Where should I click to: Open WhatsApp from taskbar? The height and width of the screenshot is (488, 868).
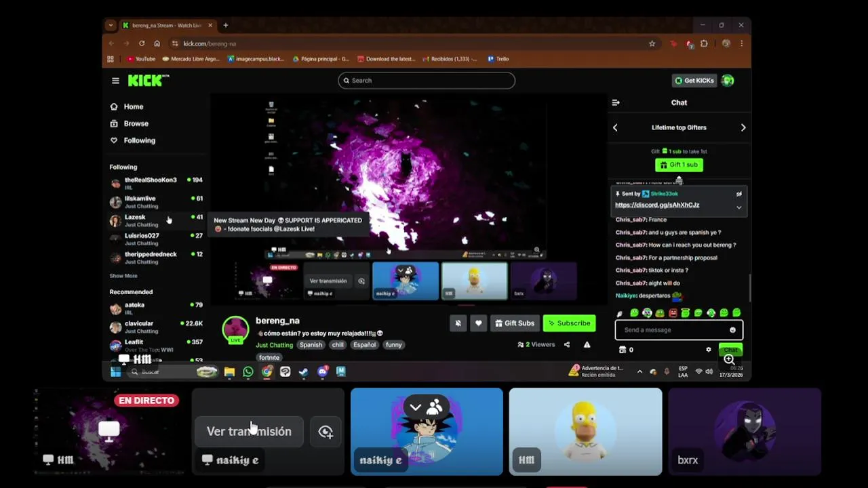coord(248,371)
